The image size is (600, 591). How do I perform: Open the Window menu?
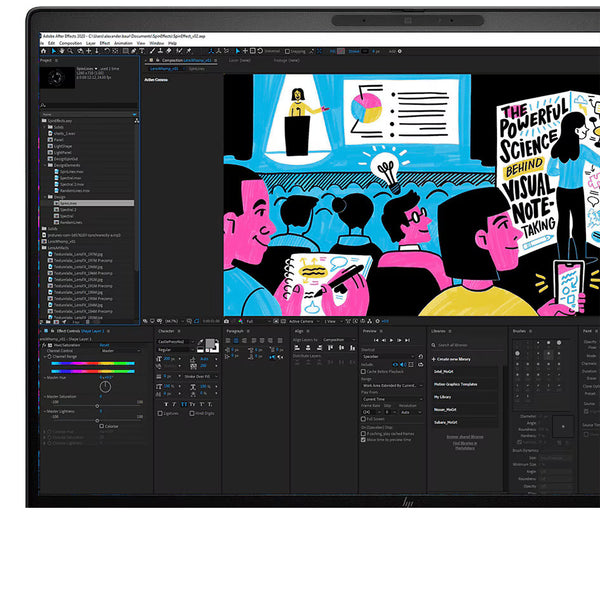tap(157, 43)
